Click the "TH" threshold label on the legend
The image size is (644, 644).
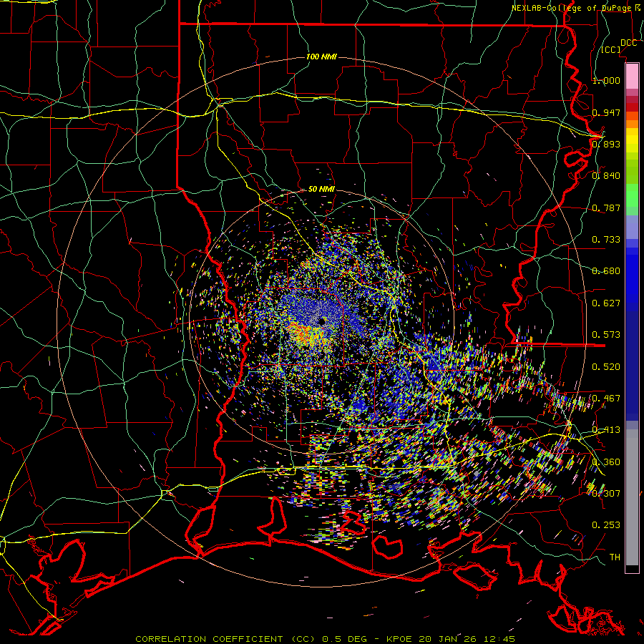pyautogui.click(x=615, y=557)
